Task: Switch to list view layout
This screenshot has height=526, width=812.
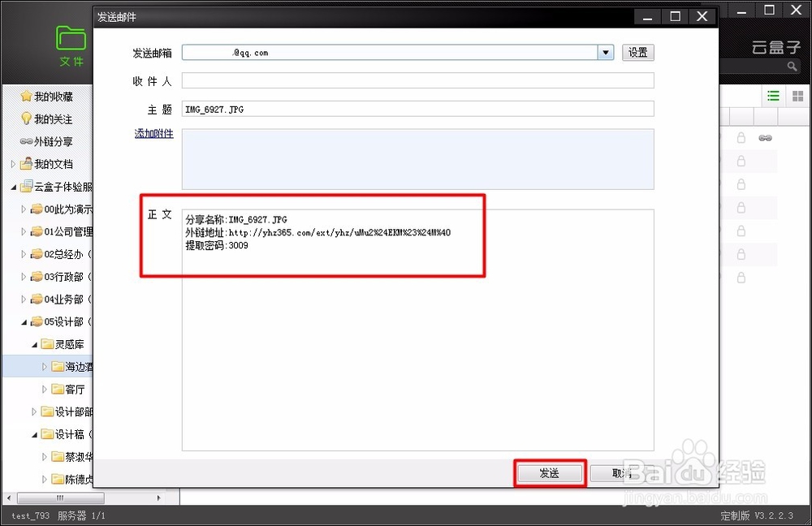Action: pyautogui.click(x=773, y=95)
